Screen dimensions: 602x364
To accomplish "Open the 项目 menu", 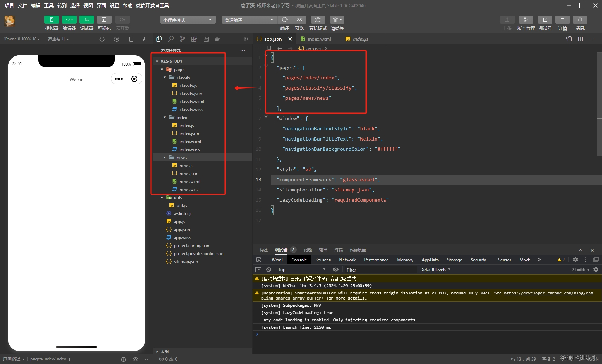I will 9,5.
